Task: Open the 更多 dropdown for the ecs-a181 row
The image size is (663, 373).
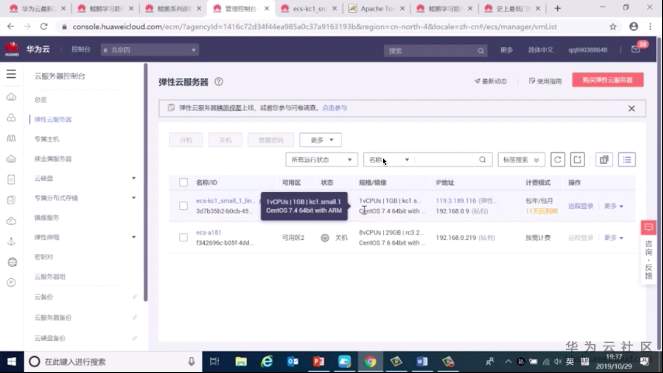Action: coord(614,238)
